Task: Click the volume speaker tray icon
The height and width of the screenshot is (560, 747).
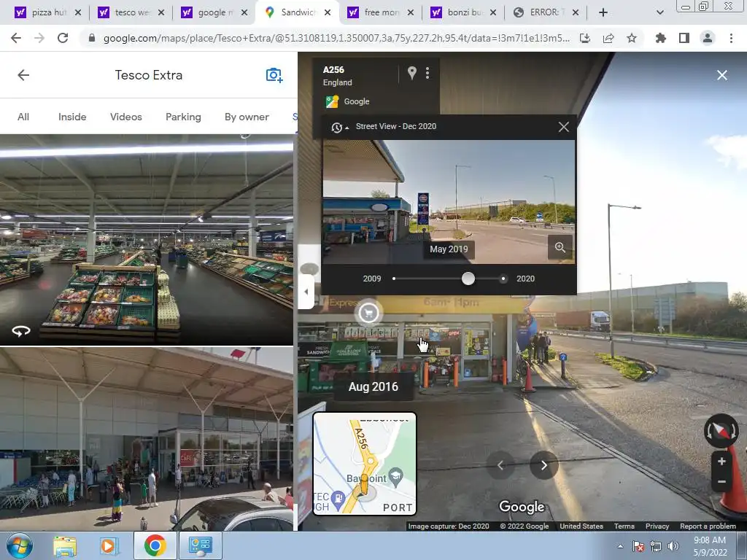Action: coord(673,546)
